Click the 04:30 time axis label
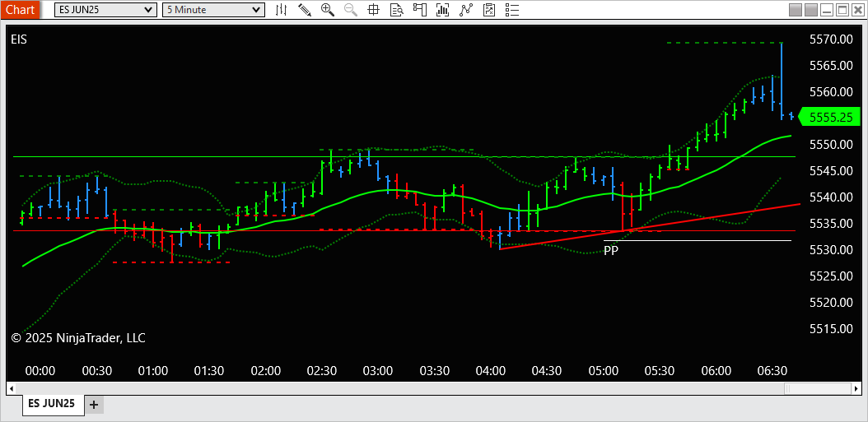 547,370
